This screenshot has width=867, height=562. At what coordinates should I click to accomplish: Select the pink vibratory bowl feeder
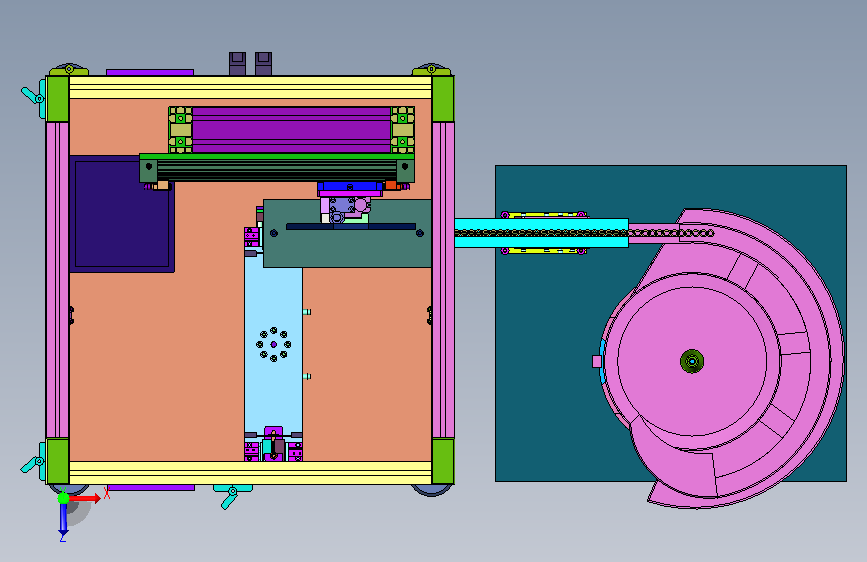(724, 358)
